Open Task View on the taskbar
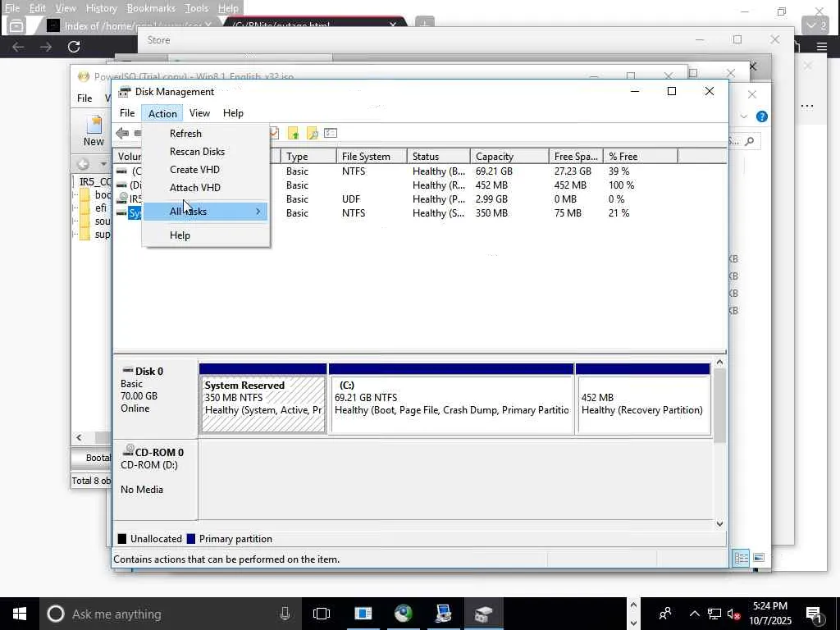 point(322,614)
